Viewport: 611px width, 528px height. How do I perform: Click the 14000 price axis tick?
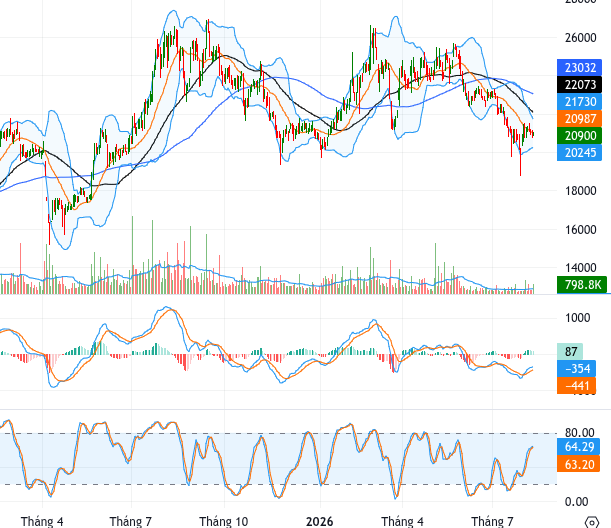click(x=581, y=267)
